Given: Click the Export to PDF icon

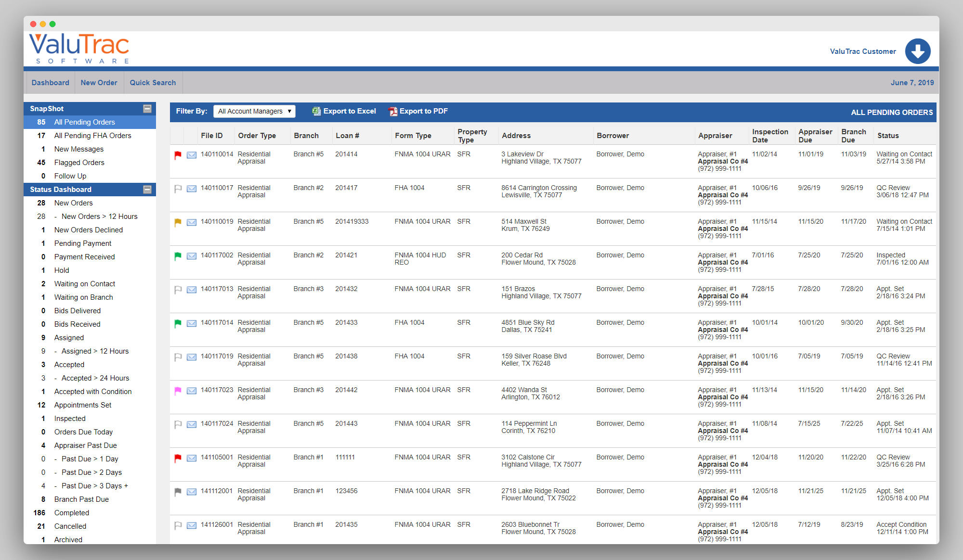Looking at the screenshot, I should point(392,111).
